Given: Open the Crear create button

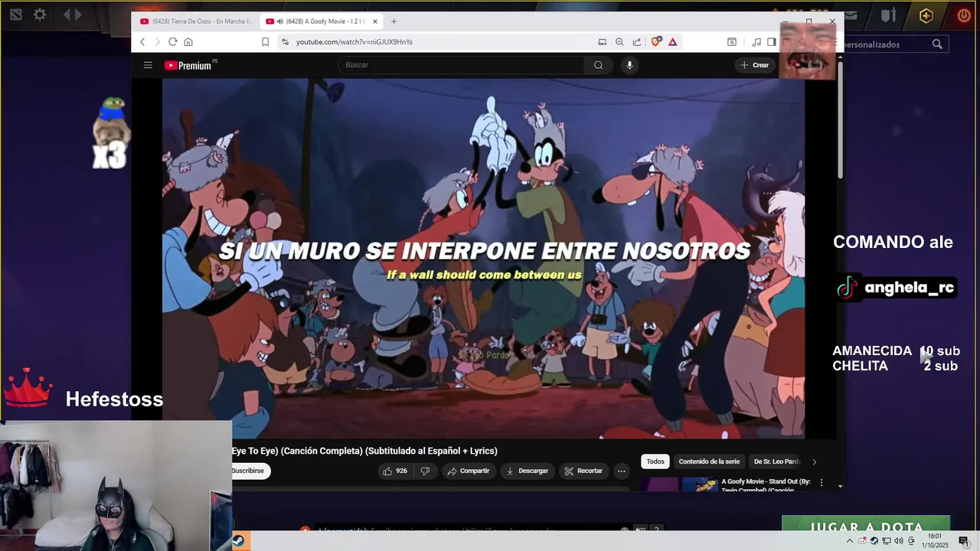Looking at the screenshot, I should click(x=754, y=65).
